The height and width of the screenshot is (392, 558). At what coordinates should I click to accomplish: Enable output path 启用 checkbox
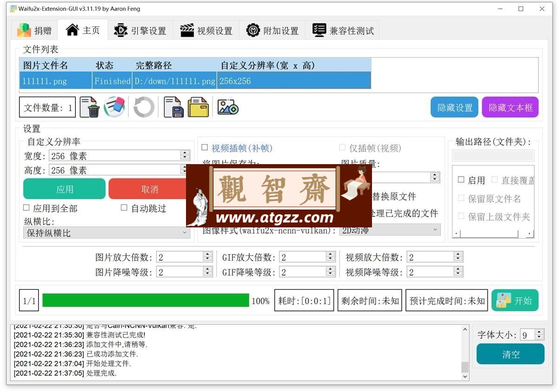tap(461, 179)
